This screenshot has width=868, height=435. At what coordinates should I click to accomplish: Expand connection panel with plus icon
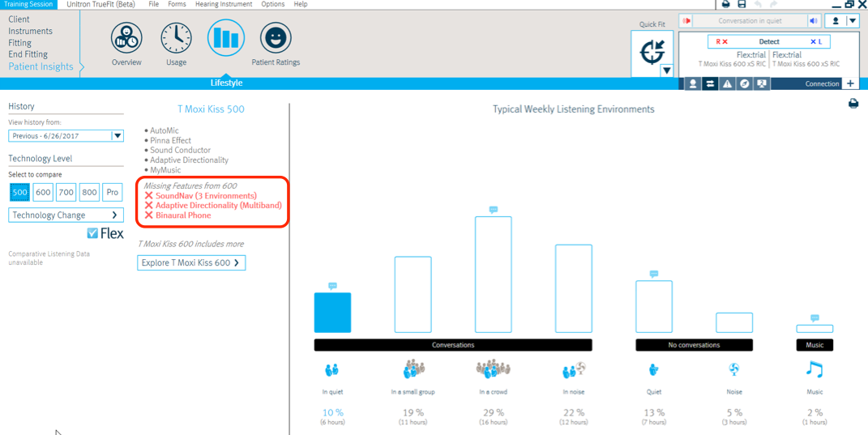point(849,83)
